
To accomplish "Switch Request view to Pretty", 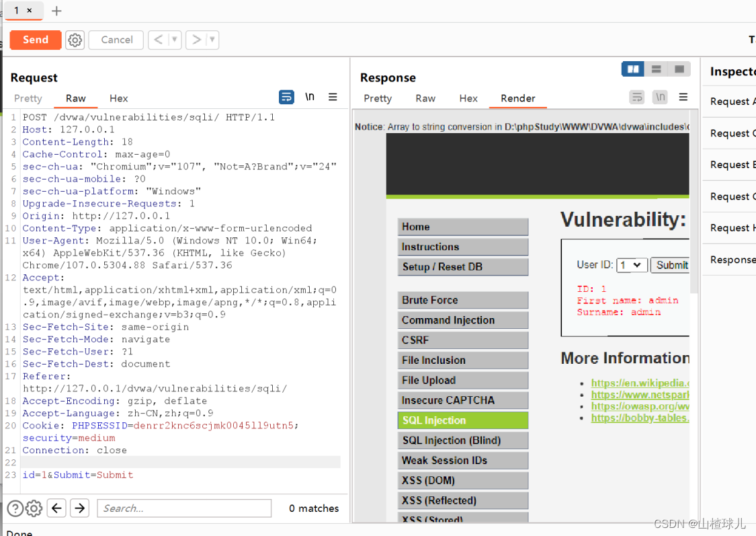I will pos(28,98).
